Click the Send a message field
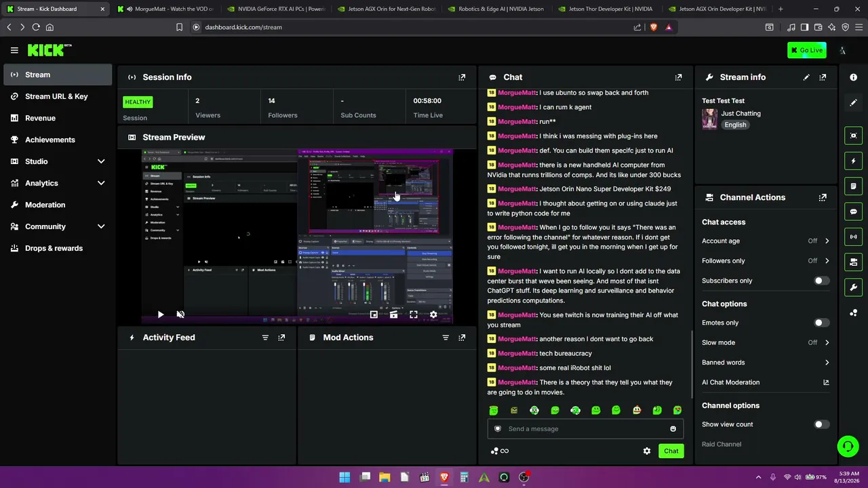Image resolution: width=868 pixels, height=488 pixels. pos(585,429)
